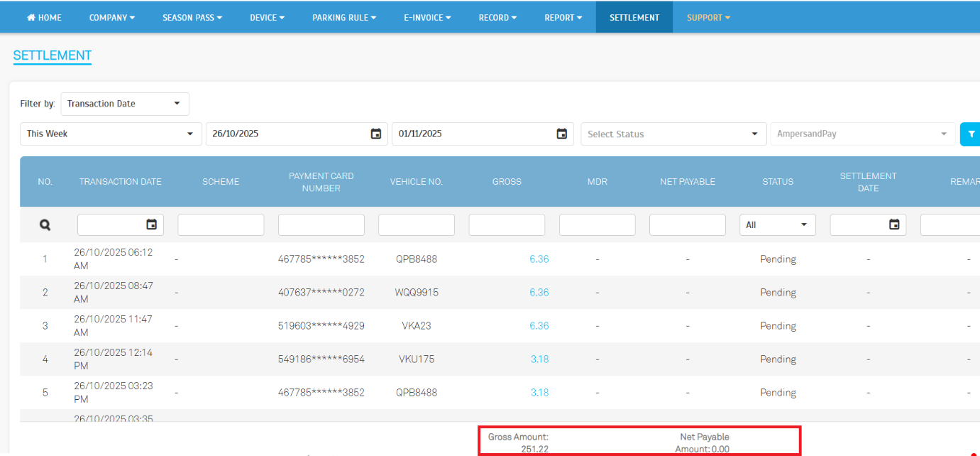Image resolution: width=980 pixels, height=456 pixels.
Task: Switch to the Settlement tab
Action: pyautogui.click(x=634, y=18)
